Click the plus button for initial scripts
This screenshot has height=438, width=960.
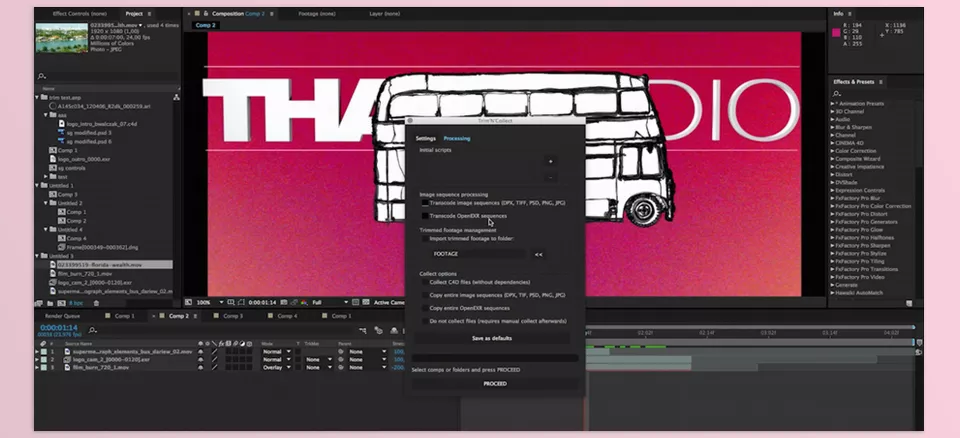pos(550,161)
